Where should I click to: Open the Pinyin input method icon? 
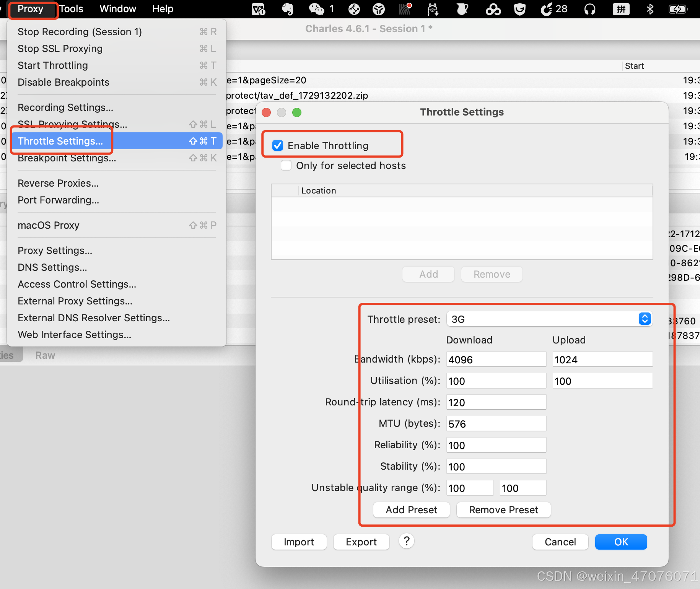point(621,9)
